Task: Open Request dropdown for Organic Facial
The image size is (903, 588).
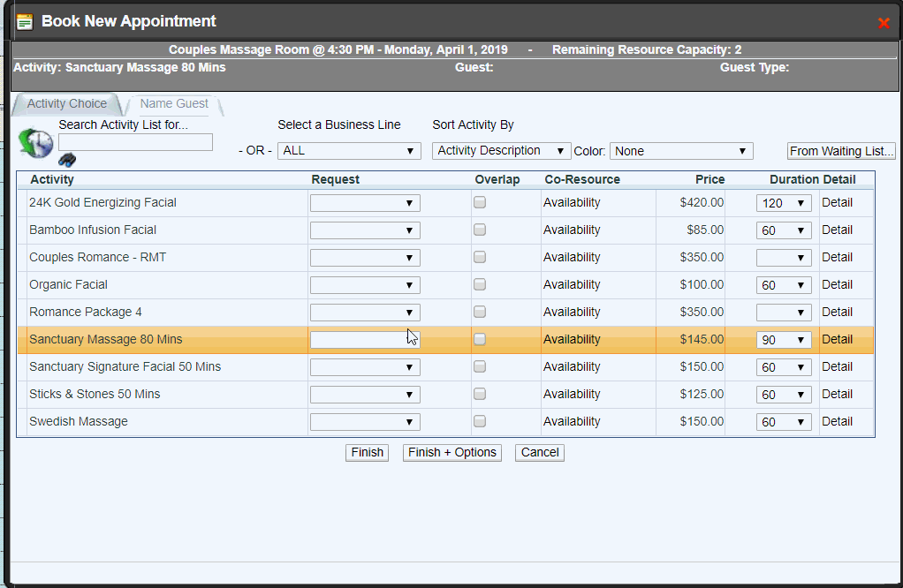Action: (365, 285)
